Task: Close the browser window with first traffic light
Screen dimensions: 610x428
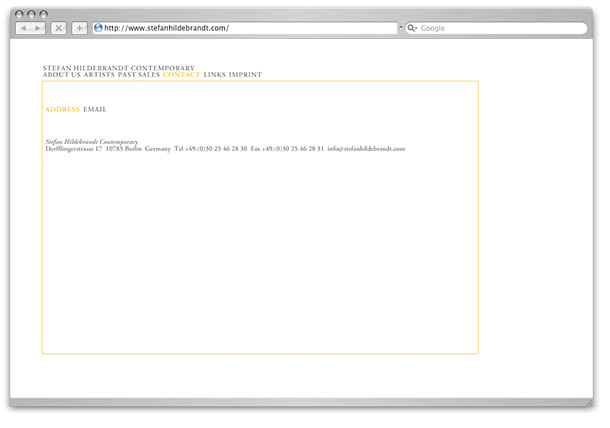Action: 19,14
